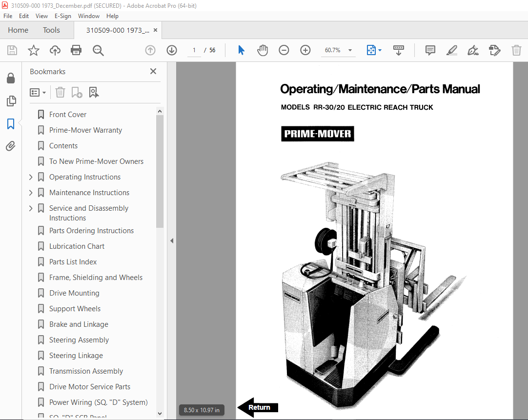Open the E-Sign menu
The image size is (528, 420).
click(62, 16)
